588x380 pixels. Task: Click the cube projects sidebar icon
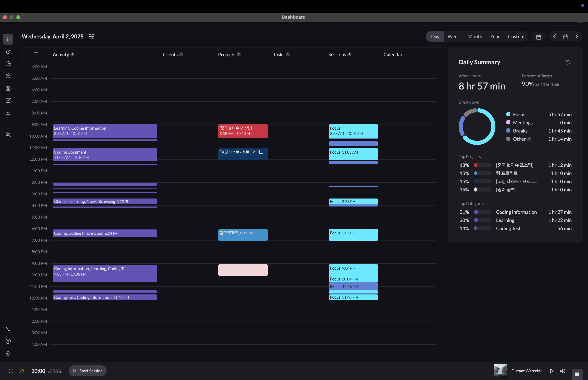coord(8,76)
